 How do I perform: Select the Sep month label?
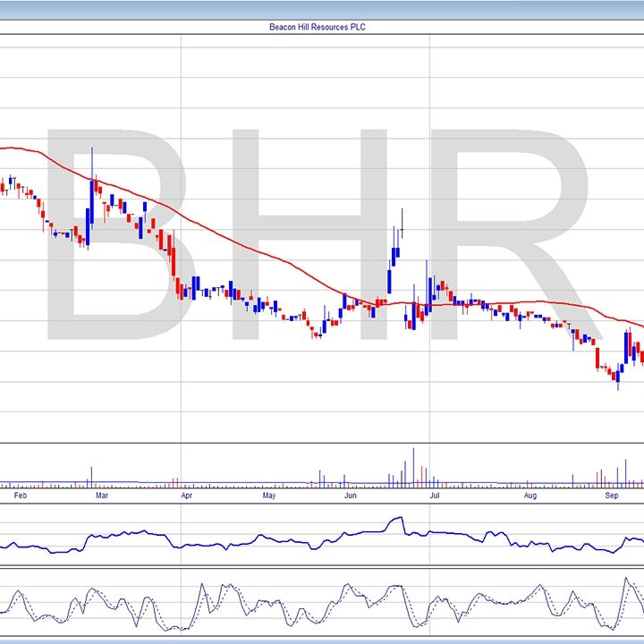612,495
